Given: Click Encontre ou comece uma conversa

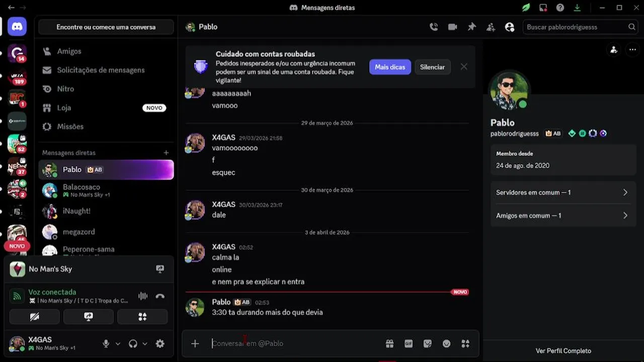Looking at the screenshot, I should point(106,27).
